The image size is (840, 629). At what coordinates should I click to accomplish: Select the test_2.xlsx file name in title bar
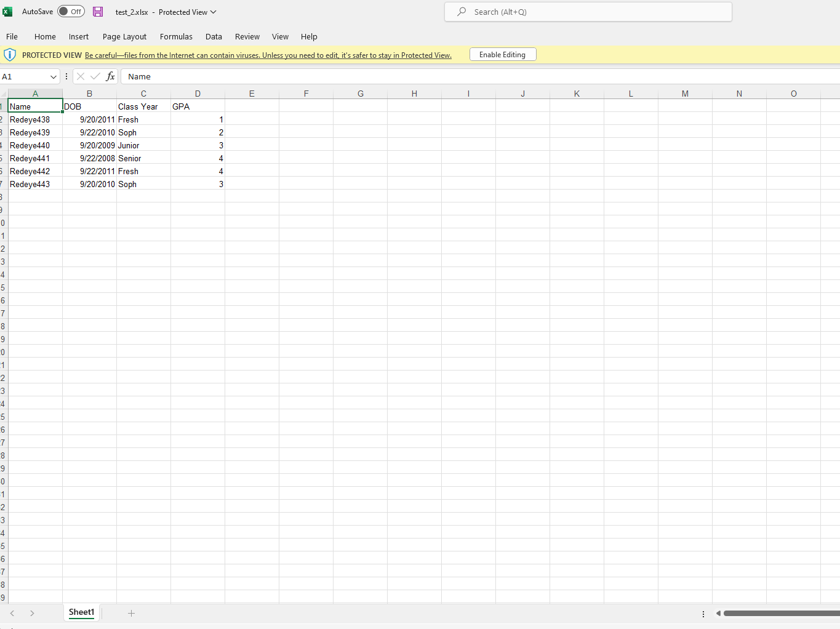132,12
